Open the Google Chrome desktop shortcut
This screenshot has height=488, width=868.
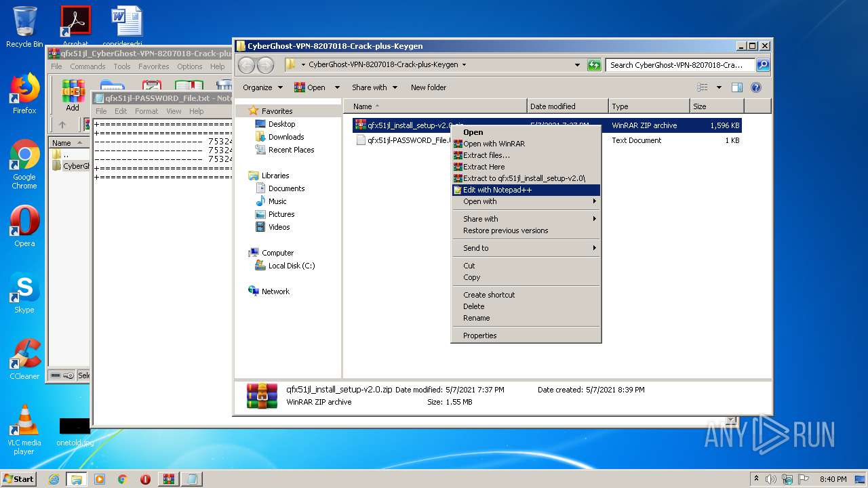click(24, 164)
